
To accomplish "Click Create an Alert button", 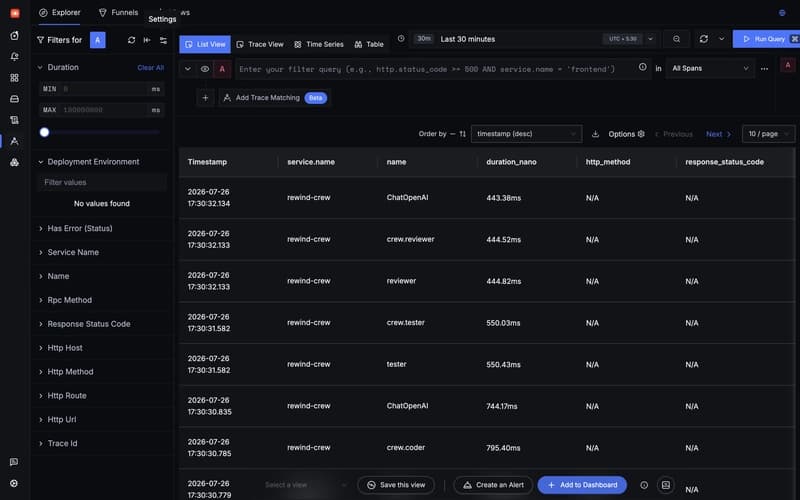I will pyautogui.click(x=493, y=485).
